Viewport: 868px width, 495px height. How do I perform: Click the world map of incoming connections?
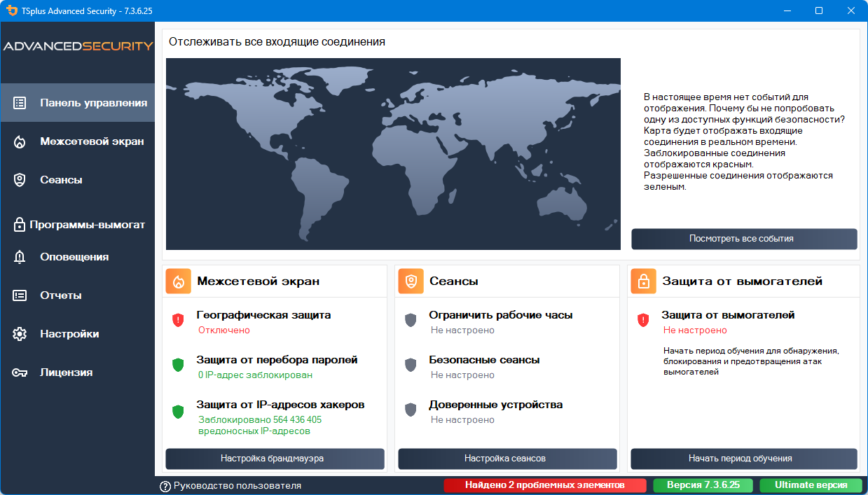tap(393, 154)
